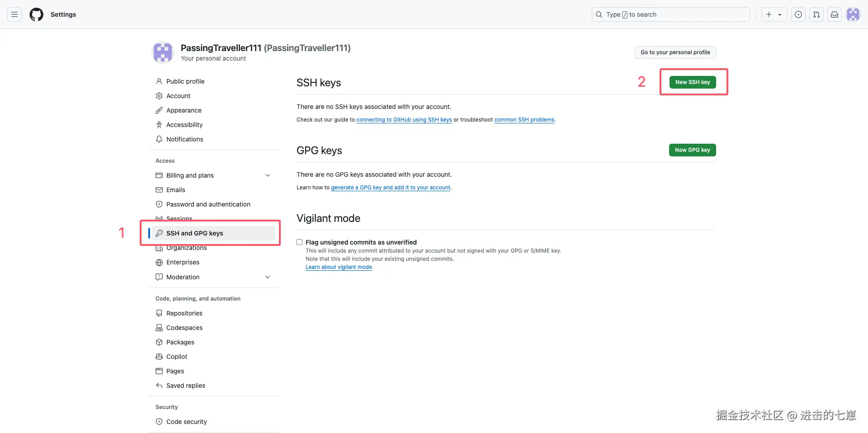Click the Pages browser icon

(x=159, y=371)
